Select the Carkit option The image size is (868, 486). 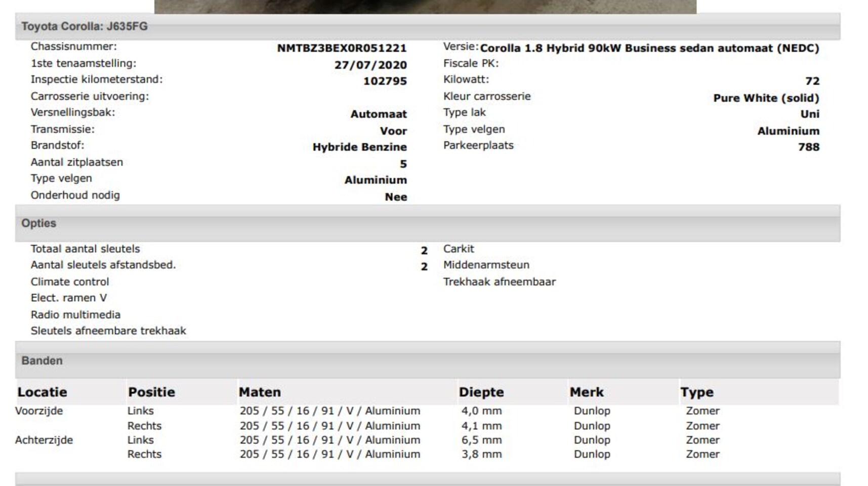(459, 249)
